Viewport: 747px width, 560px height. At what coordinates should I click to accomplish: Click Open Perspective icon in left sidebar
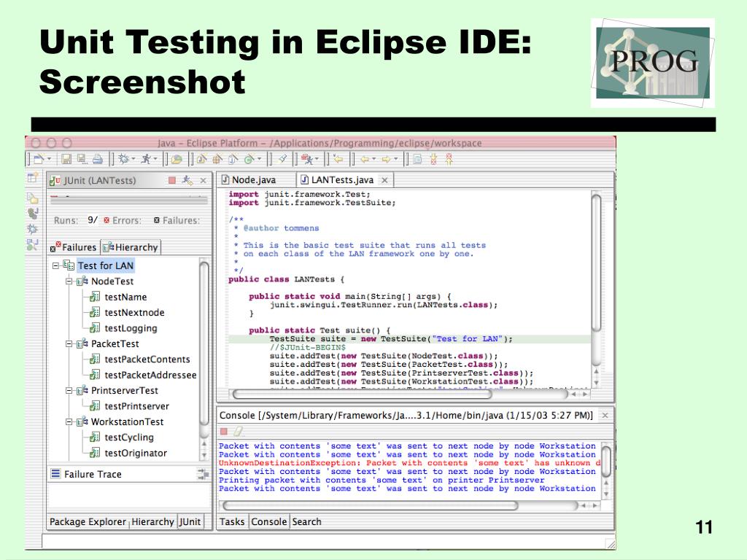tap(32, 178)
